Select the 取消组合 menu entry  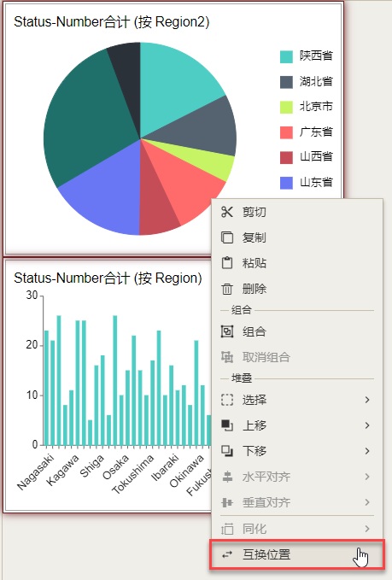(x=297, y=357)
